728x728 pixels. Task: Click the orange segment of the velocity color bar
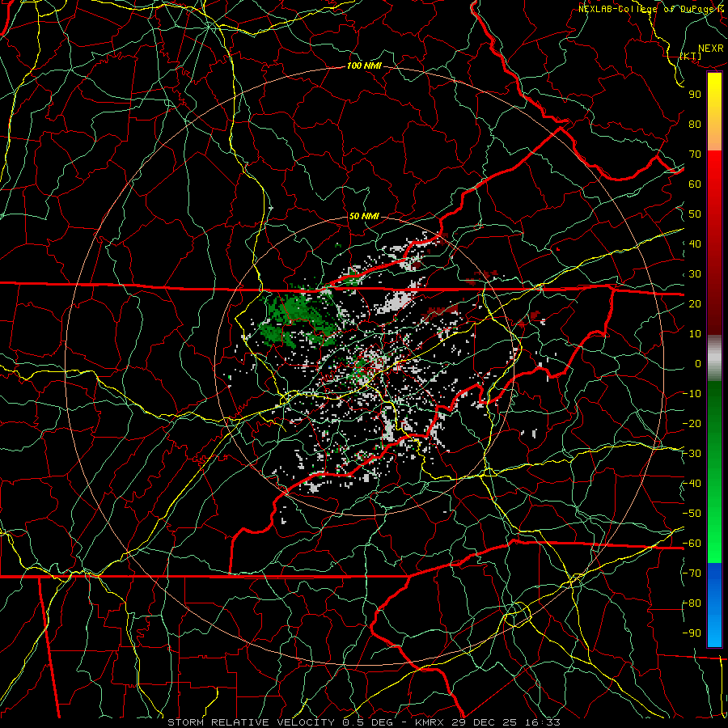pos(714,137)
